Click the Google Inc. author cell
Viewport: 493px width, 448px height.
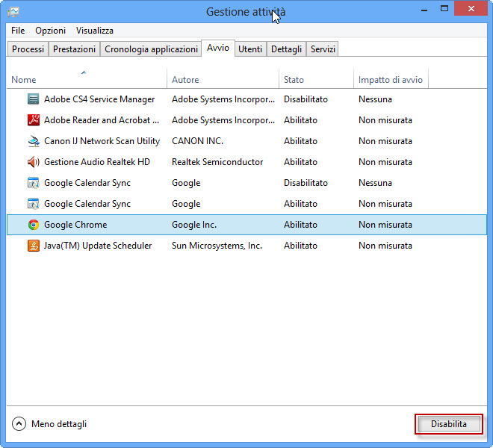pyautogui.click(x=194, y=225)
